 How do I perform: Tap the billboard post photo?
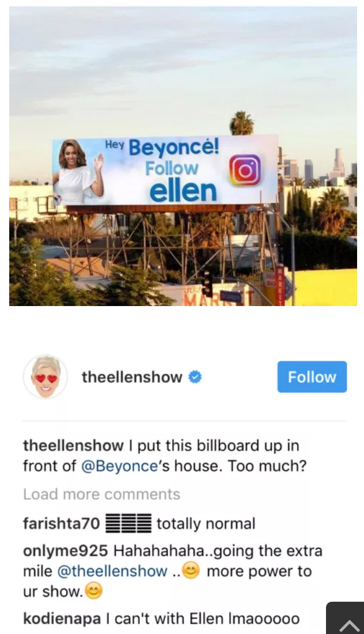point(183,156)
